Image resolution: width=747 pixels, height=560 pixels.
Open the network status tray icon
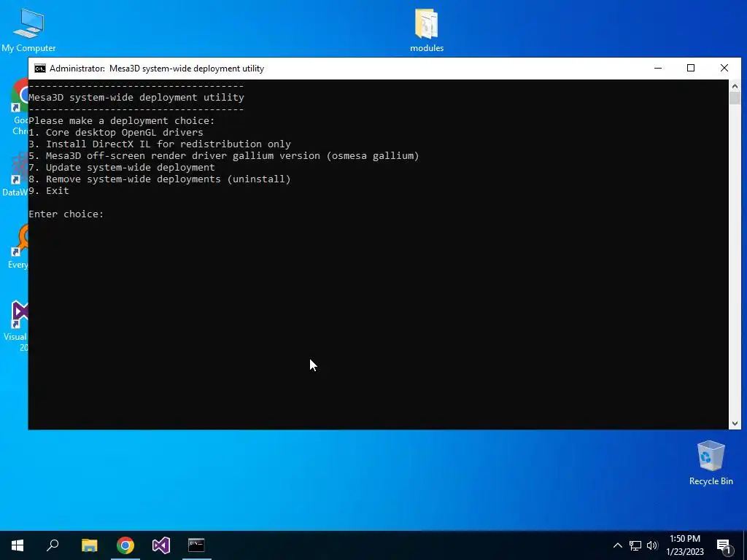(x=635, y=545)
